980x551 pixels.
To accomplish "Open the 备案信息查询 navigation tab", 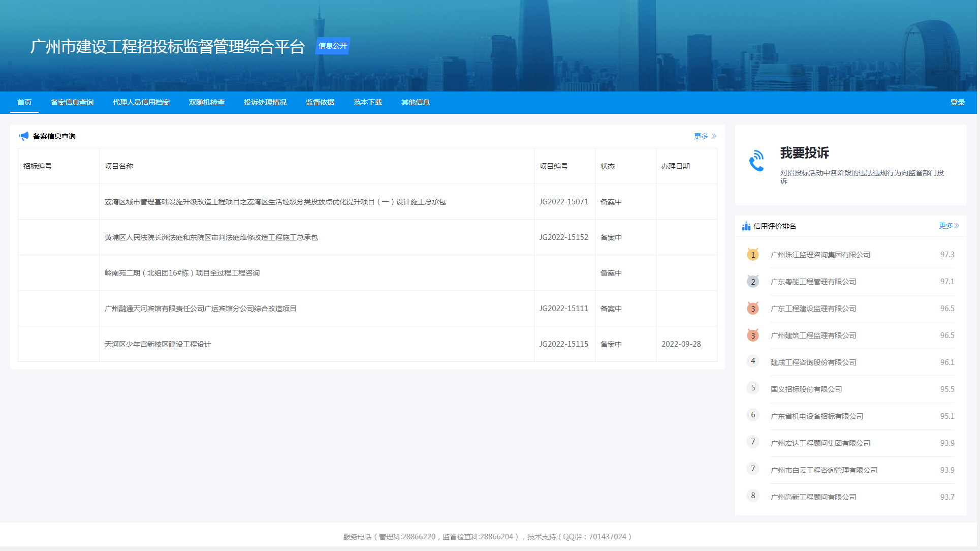I will pos(72,102).
